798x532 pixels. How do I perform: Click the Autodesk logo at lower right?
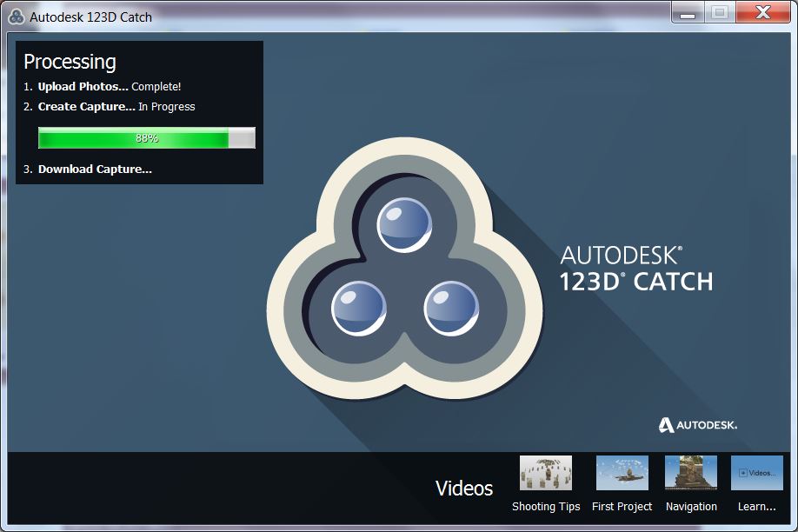tap(698, 425)
